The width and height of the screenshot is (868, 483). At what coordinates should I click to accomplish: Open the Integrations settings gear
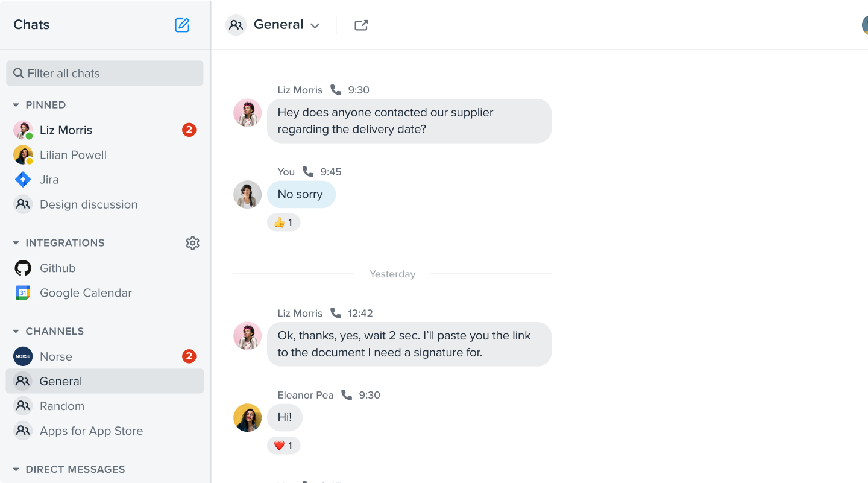pos(192,243)
